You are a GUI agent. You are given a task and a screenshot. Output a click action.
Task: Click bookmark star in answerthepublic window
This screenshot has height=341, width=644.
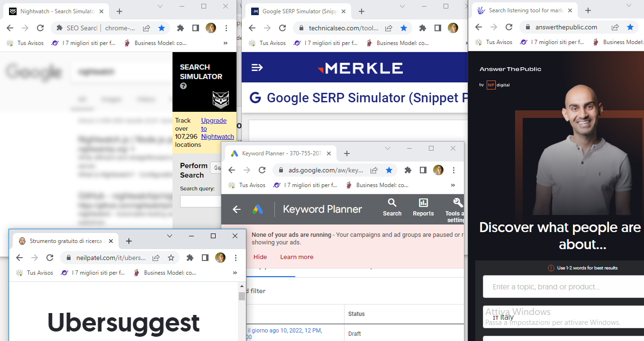[630, 27]
